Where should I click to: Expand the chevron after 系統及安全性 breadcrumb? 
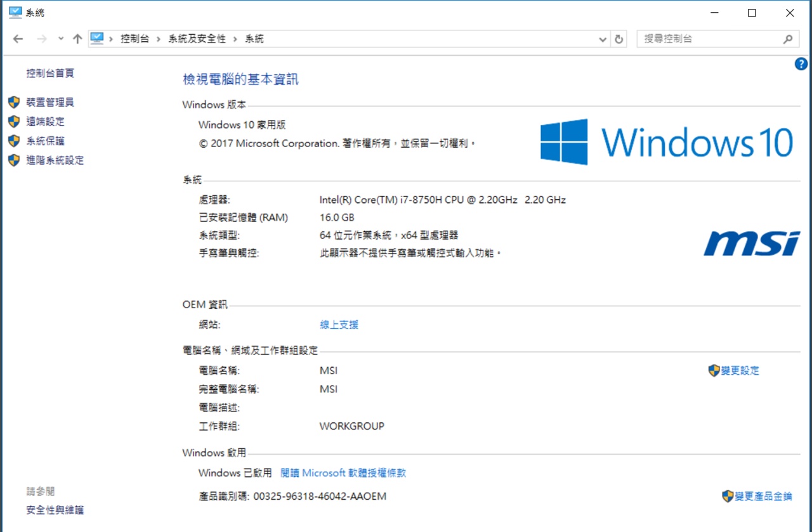coord(235,39)
